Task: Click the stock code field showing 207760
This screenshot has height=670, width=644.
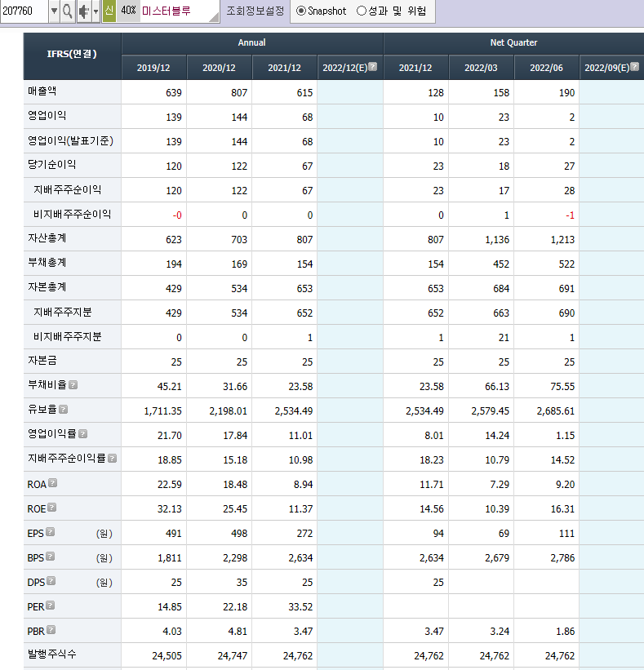Action: click(24, 11)
